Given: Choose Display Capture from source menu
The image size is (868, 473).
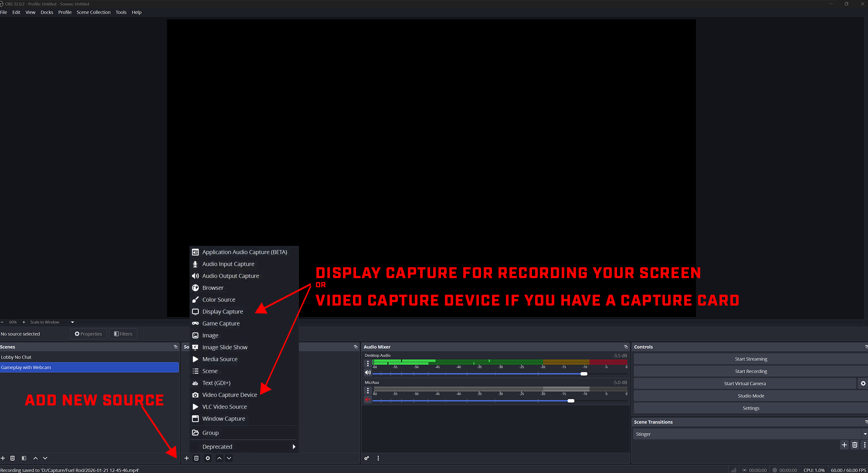Looking at the screenshot, I should tap(223, 312).
